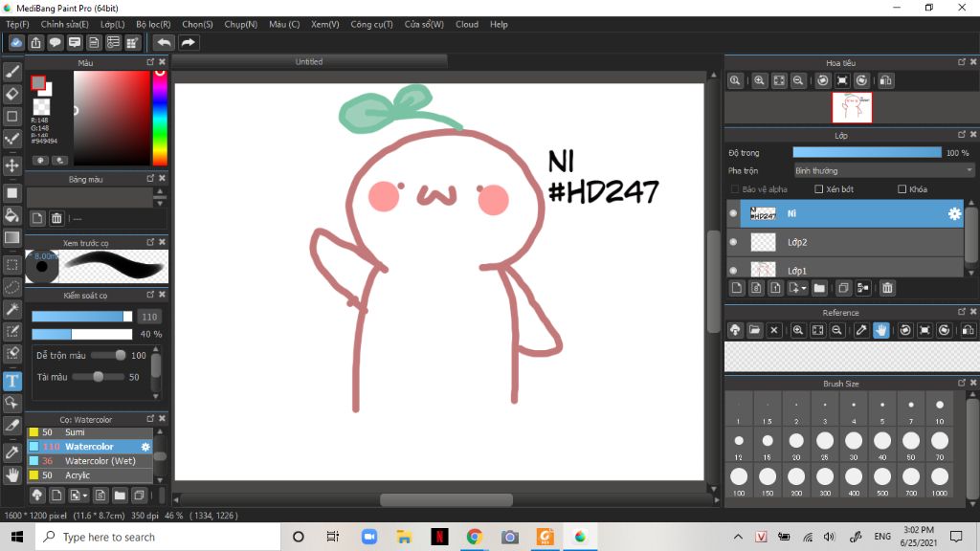Zoom in on the navigator panel
Image resolution: width=980 pixels, height=551 pixels.
tap(759, 80)
